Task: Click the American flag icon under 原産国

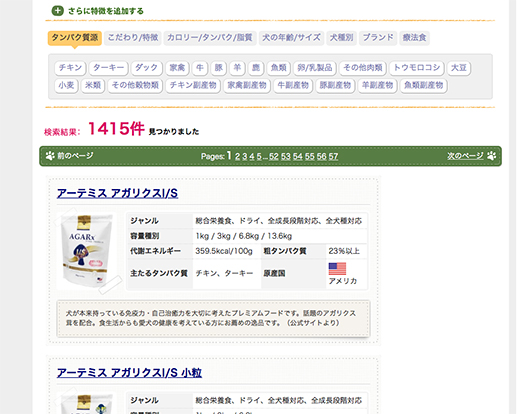Action: pos(337,269)
